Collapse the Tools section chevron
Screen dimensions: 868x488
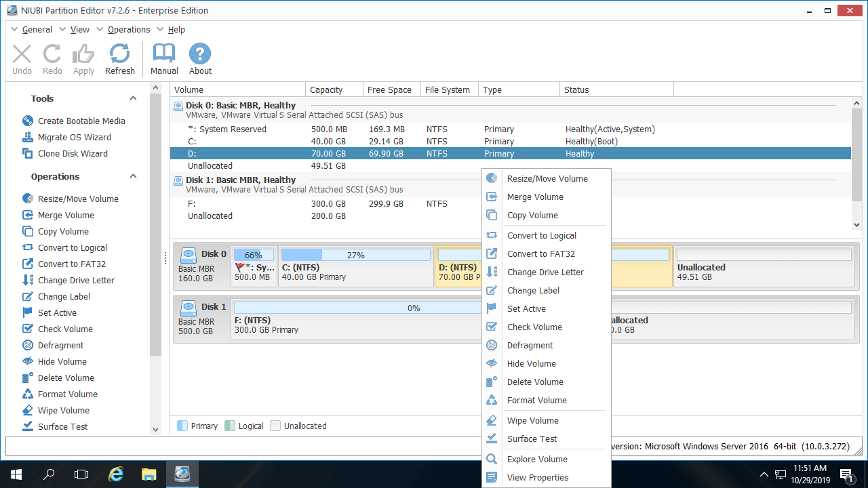134,98
